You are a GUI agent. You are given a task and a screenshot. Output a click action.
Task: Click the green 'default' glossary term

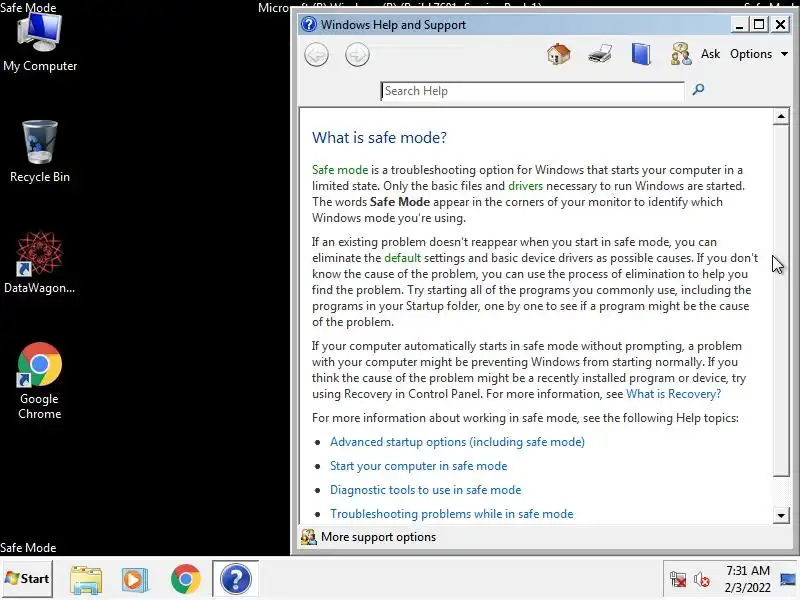click(403, 258)
